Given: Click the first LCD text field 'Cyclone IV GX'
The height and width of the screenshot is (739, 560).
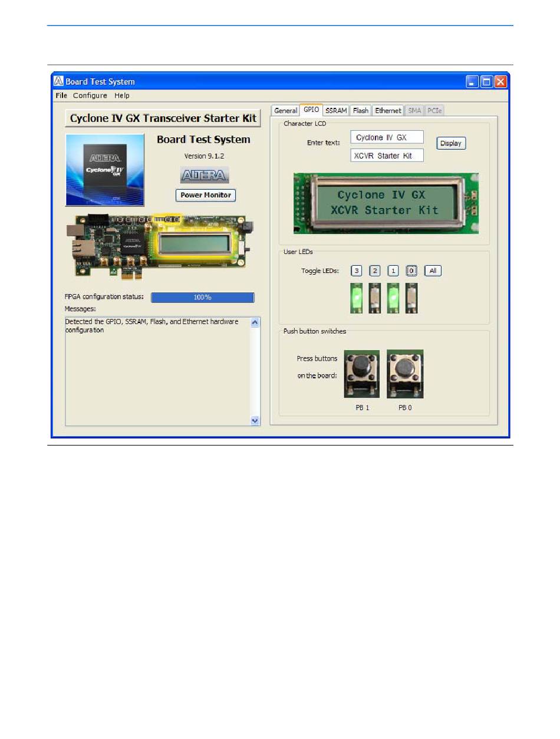Looking at the screenshot, I should point(387,137).
